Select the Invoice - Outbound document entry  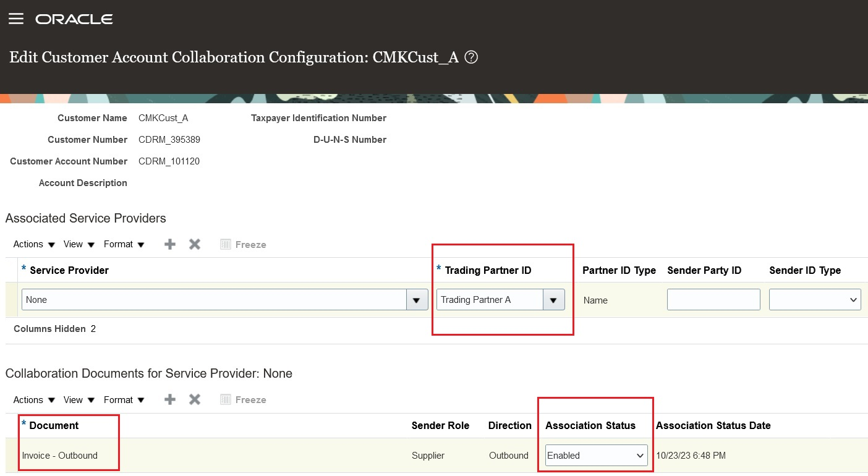(59, 455)
